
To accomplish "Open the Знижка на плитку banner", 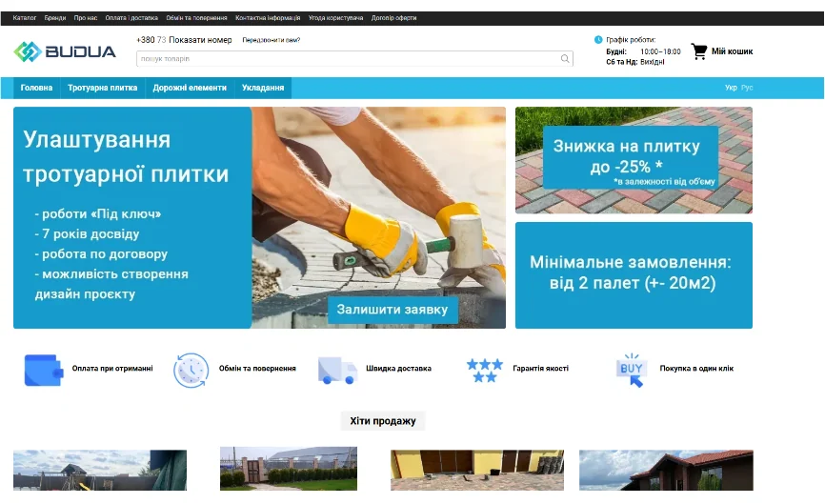I will pos(634,160).
